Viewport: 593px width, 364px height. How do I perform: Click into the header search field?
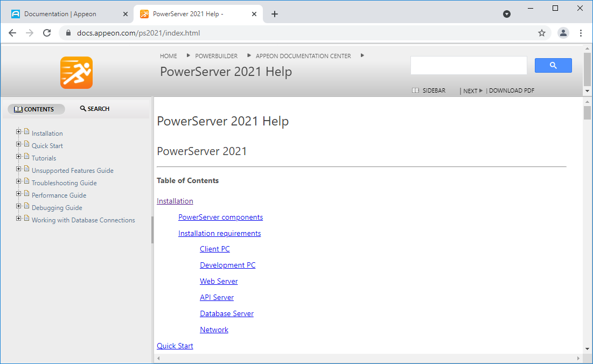(x=469, y=65)
